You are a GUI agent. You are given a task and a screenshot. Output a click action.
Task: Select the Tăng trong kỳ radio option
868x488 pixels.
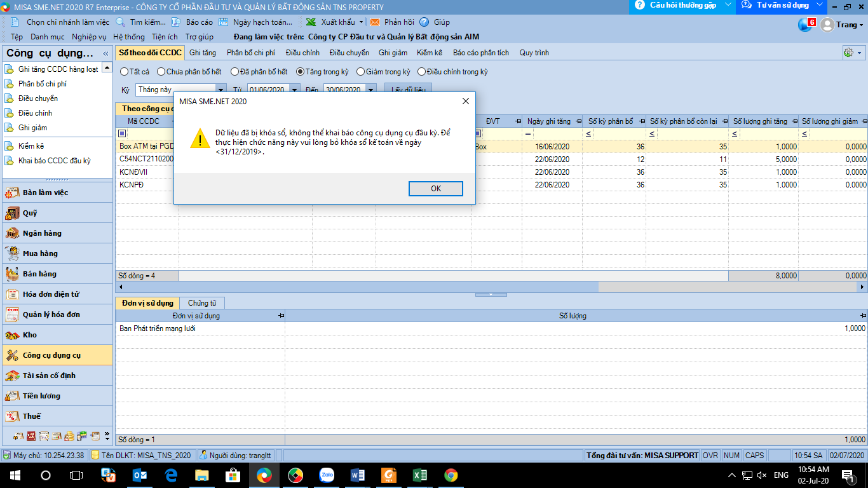pos(300,72)
